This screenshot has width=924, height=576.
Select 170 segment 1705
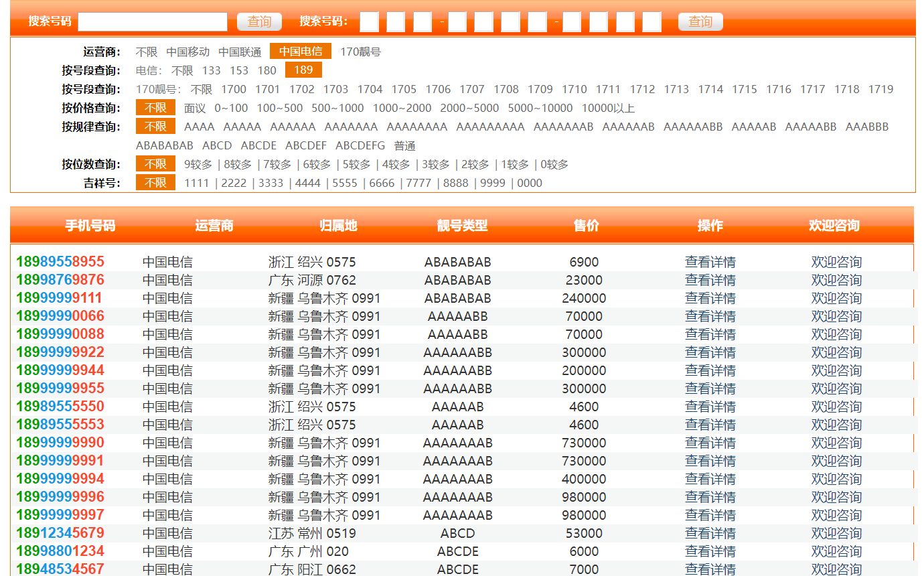(404, 89)
